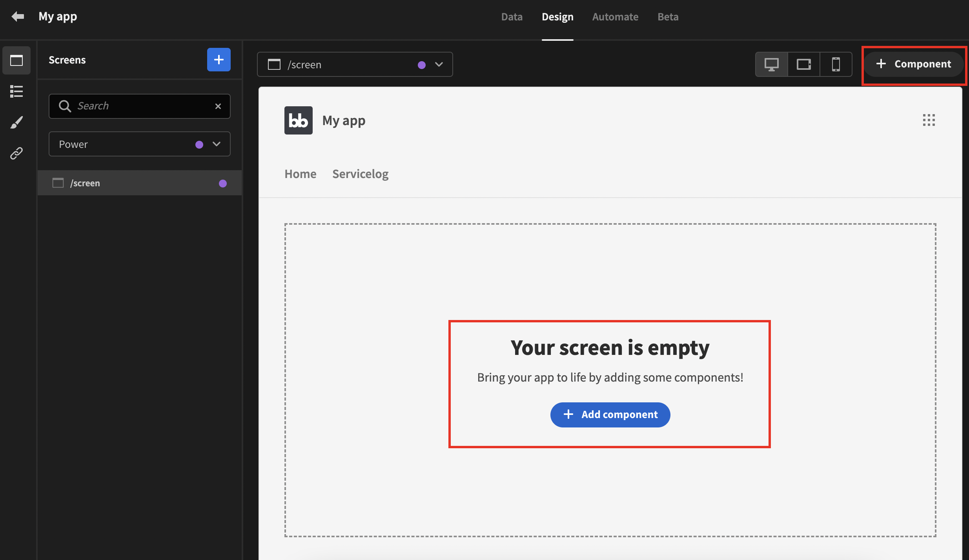This screenshot has height=560, width=969.
Task: Click the blue Add component button
Action: [x=610, y=415]
